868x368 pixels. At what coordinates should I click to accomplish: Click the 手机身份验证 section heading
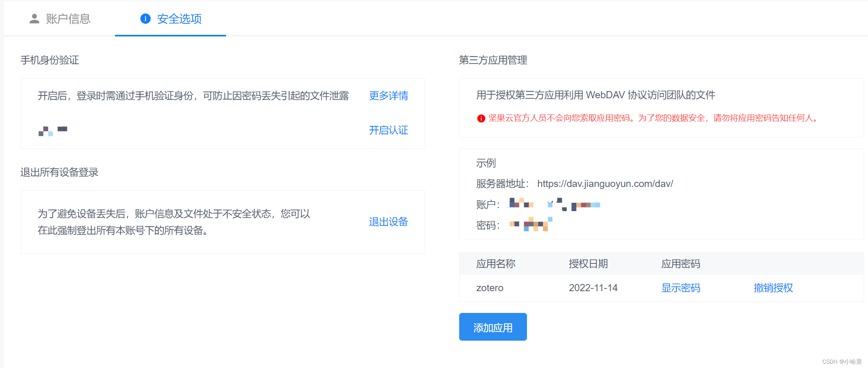50,60
